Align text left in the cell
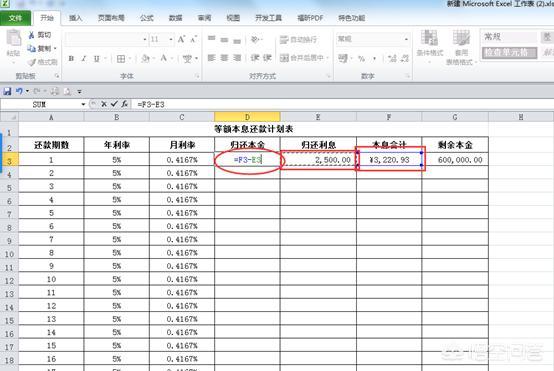The width and height of the screenshot is (554, 371). (211, 58)
